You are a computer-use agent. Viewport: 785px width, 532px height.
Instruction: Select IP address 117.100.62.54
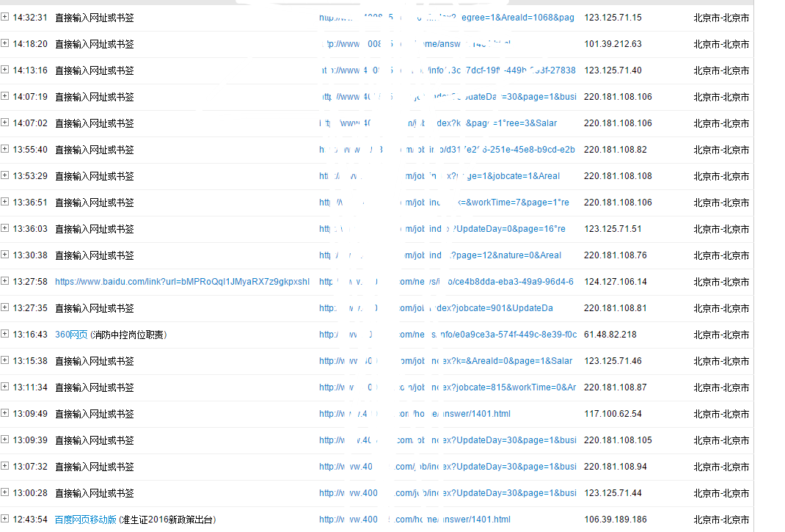(x=613, y=414)
